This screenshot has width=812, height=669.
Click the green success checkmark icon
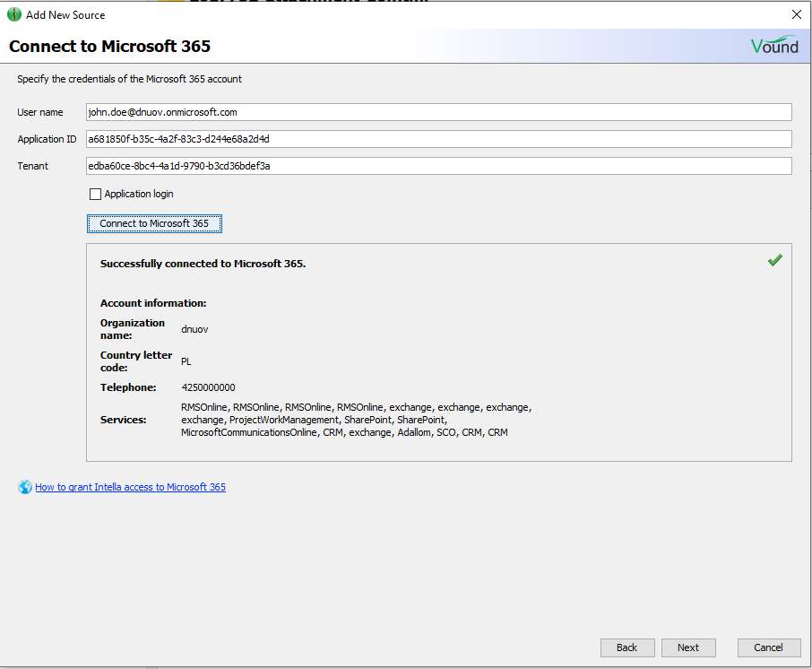tap(774, 260)
